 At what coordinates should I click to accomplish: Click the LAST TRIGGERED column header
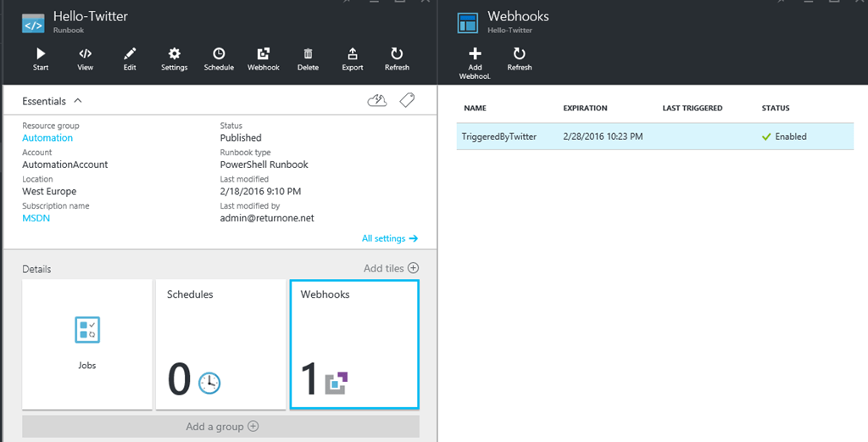[x=693, y=108]
